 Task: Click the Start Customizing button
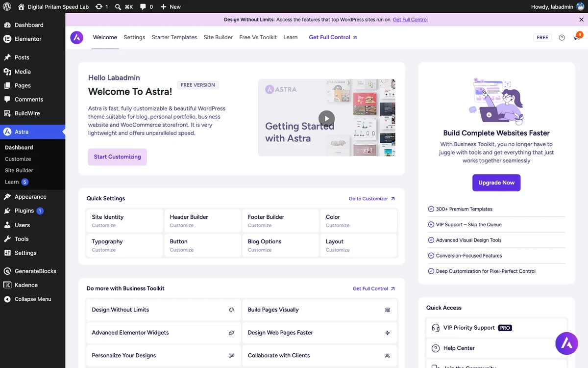(x=118, y=157)
